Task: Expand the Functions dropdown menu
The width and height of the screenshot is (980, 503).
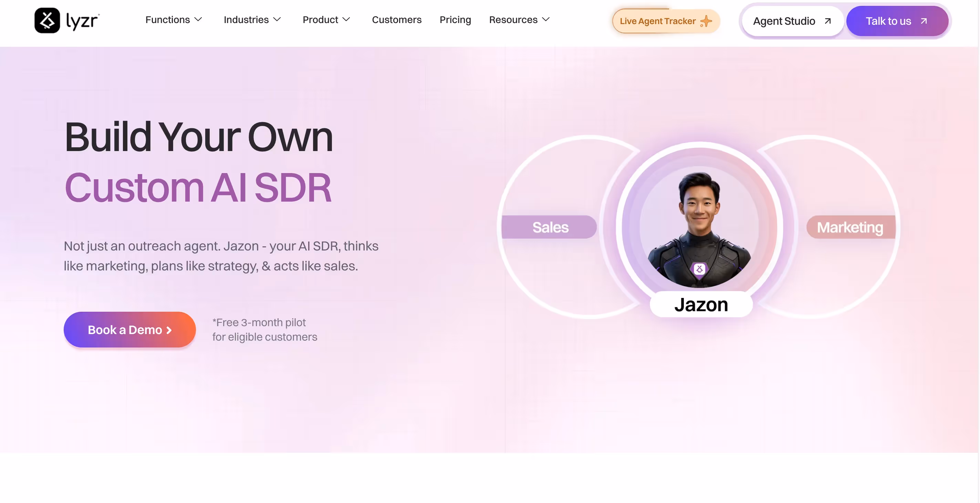Action: coord(174,20)
